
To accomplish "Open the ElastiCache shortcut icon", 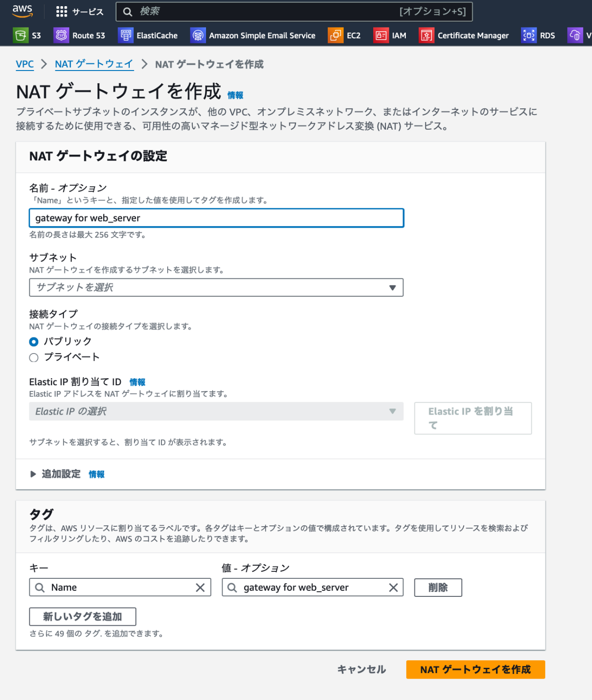I will [x=126, y=35].
